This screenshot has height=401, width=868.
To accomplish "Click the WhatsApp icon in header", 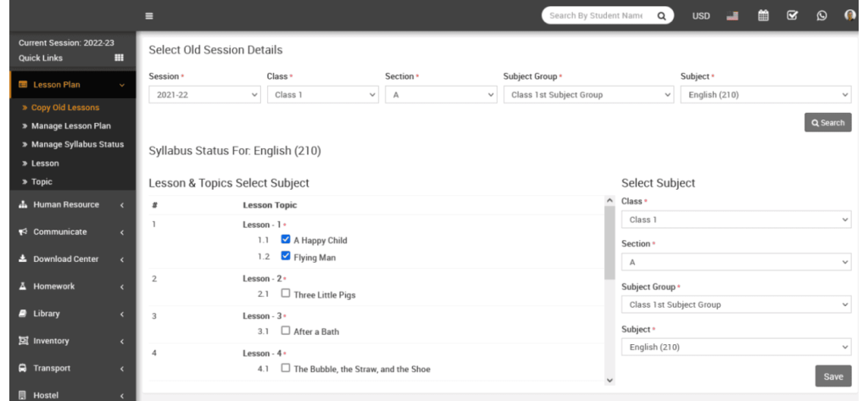I will tap(821, 15).
